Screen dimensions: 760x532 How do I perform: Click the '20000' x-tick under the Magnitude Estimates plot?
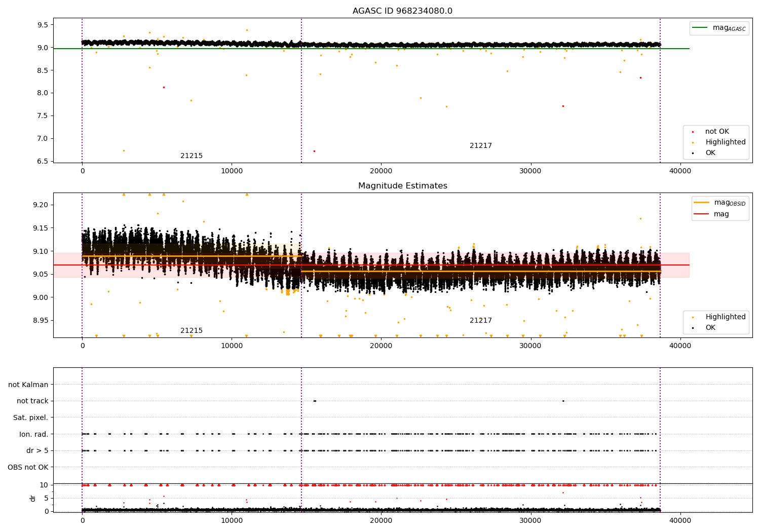(381, 346)
